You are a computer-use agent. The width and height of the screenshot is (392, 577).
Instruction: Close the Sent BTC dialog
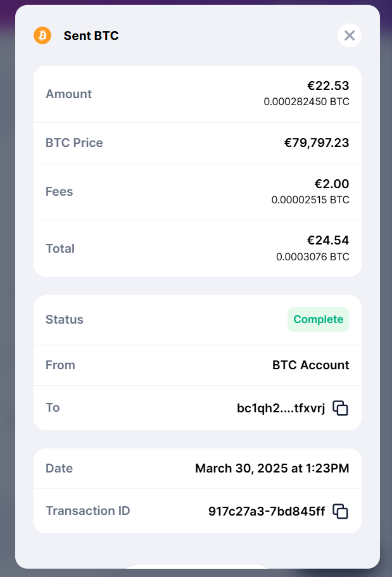coord(350,35)
